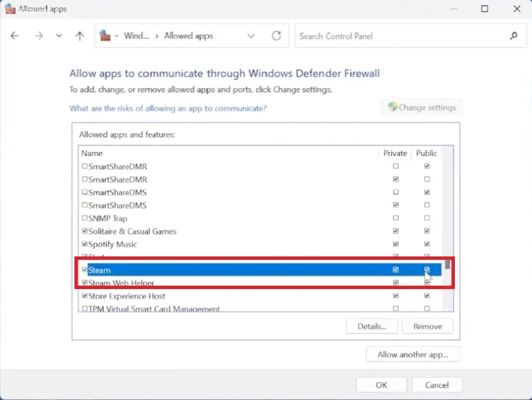Sort by the Name column header
532x400 pixels.
[x=92, y=153]
